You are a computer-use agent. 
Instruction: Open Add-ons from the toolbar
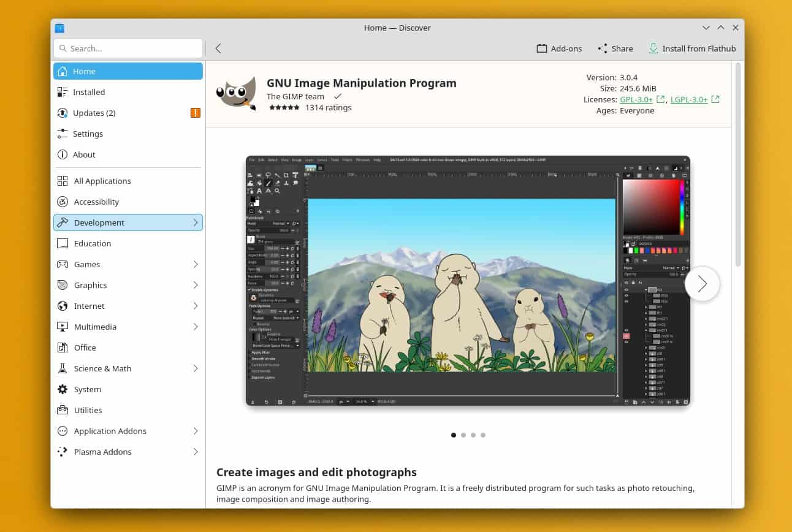[x=558, y=48]
